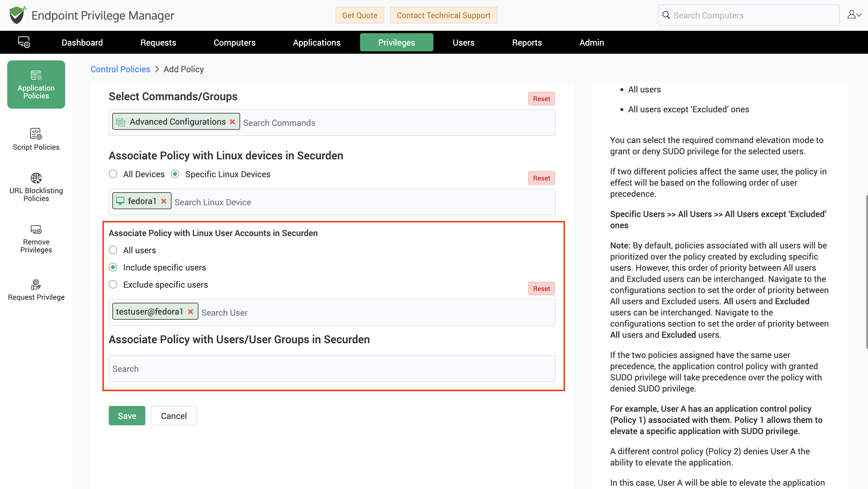The height and width of the screenshot is (489, 868).
Task: Follow the Control Policies breadcrumb link
Action: (120, 69)
